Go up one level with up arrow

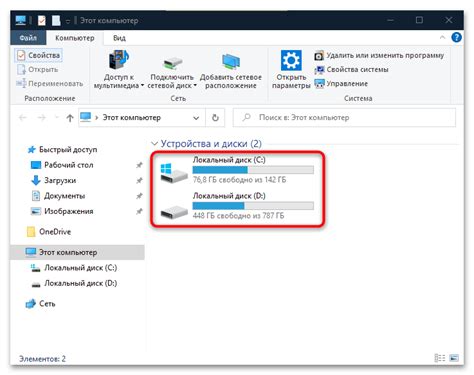(x=70, y=118)
